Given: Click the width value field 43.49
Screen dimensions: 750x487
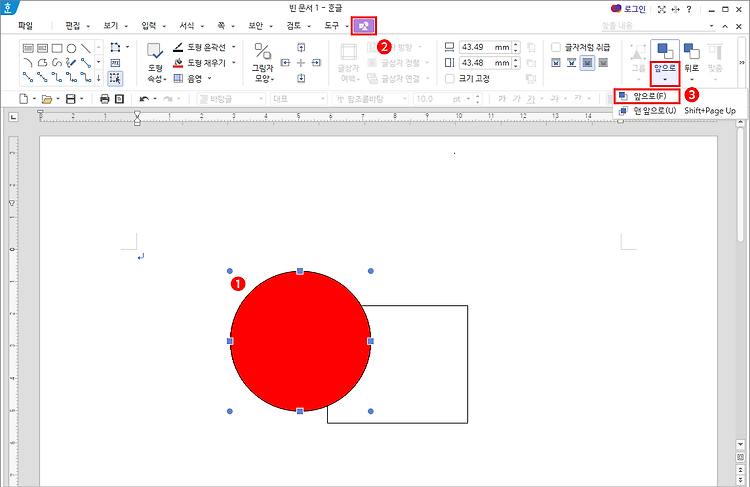Looking at the screenshot, I should click(x=485, y=47).
